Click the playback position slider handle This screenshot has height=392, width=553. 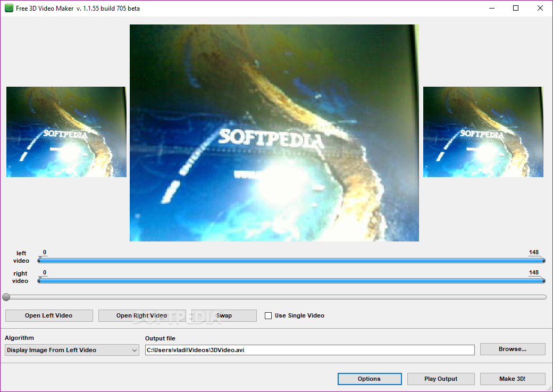(x=6, y=297)
